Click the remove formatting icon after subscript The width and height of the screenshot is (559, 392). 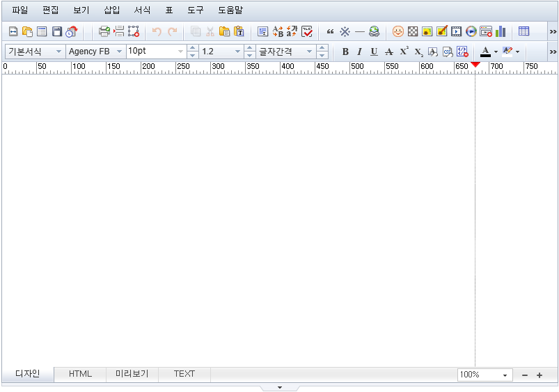[433, 52]
